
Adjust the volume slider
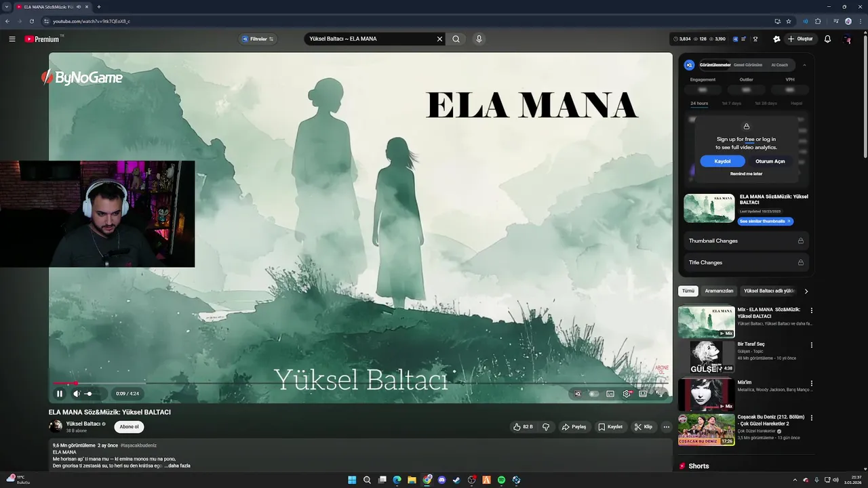pyautogui.click(x=92, y=394)
